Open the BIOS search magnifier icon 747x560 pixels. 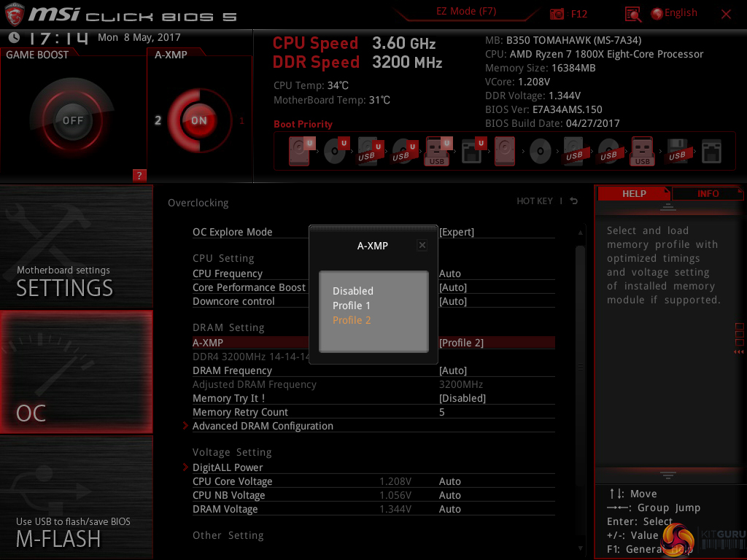[x=632, y=15]
